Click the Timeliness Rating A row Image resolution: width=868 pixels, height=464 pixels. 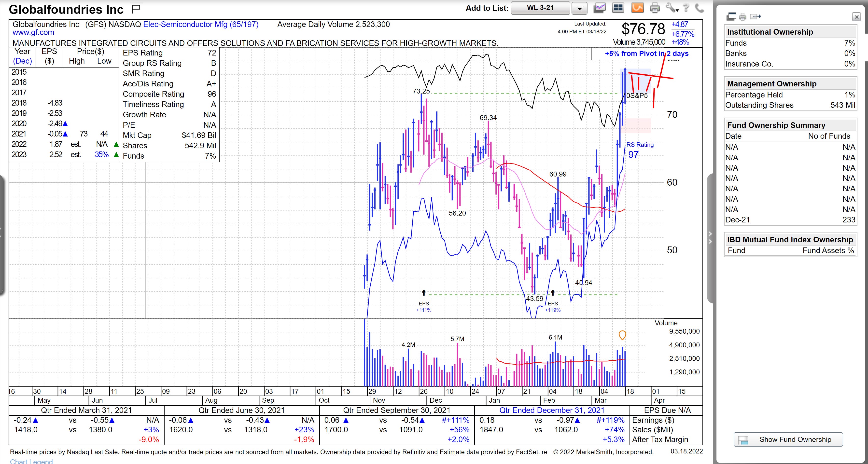pos(169,105)
